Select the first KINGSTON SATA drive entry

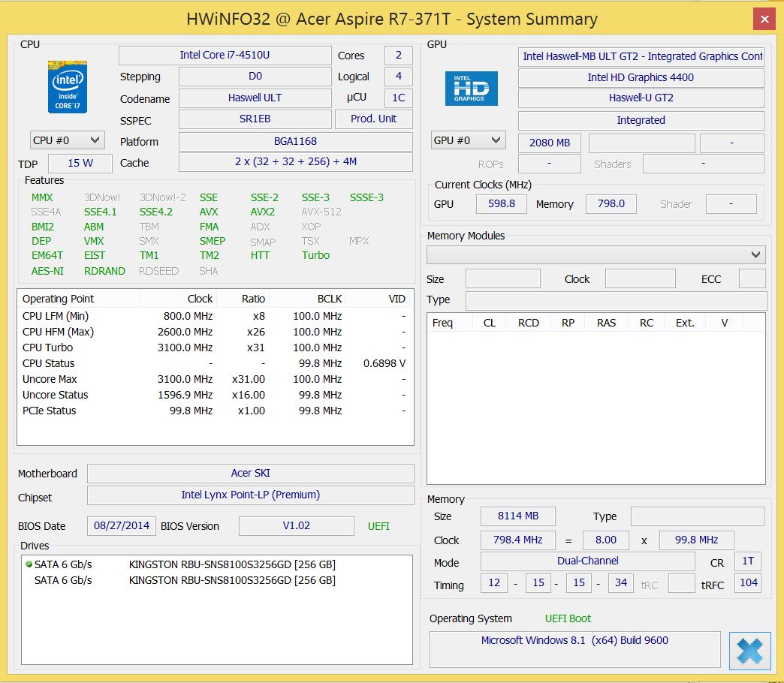[232, 564]
